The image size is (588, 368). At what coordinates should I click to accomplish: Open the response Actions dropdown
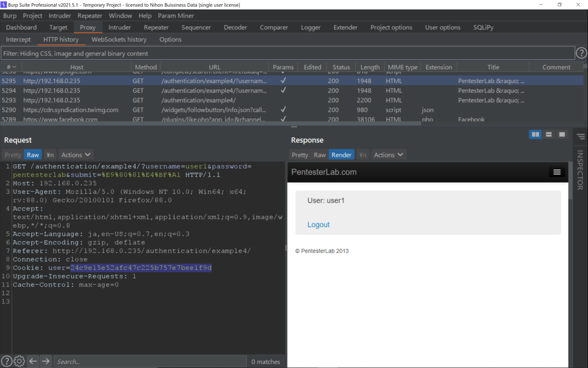point(389,155)
